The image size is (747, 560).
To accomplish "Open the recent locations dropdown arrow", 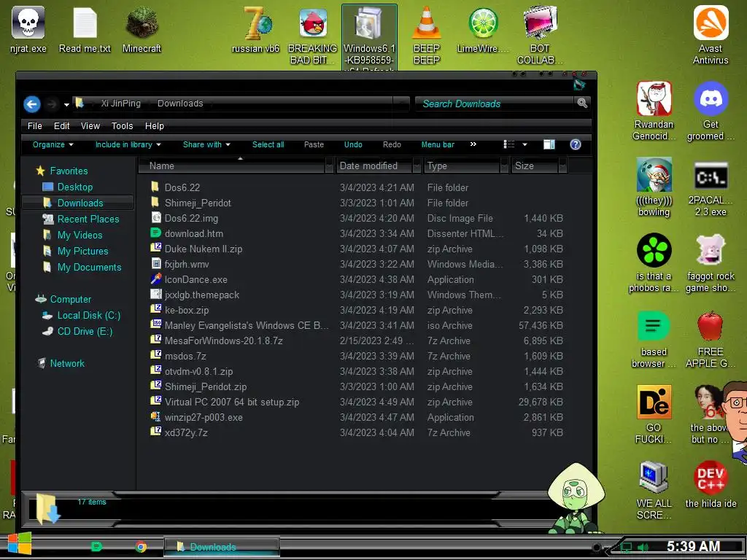I will tap(66, 104).
